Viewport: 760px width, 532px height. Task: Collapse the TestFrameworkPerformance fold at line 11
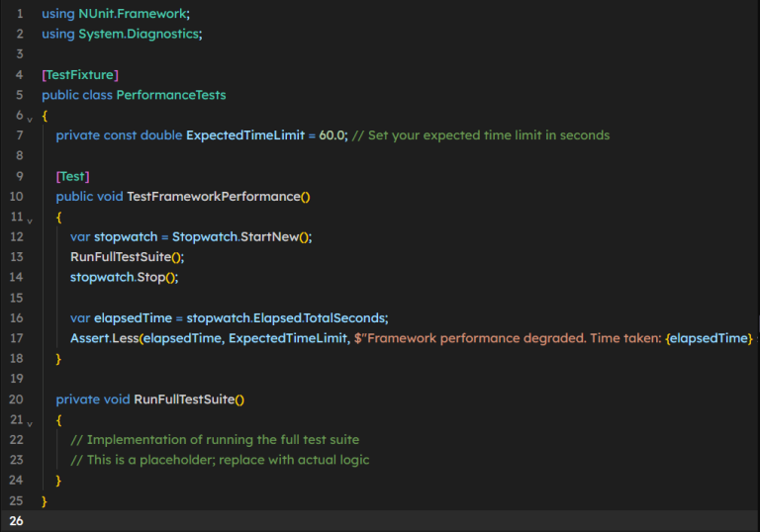tap(30, 221)
